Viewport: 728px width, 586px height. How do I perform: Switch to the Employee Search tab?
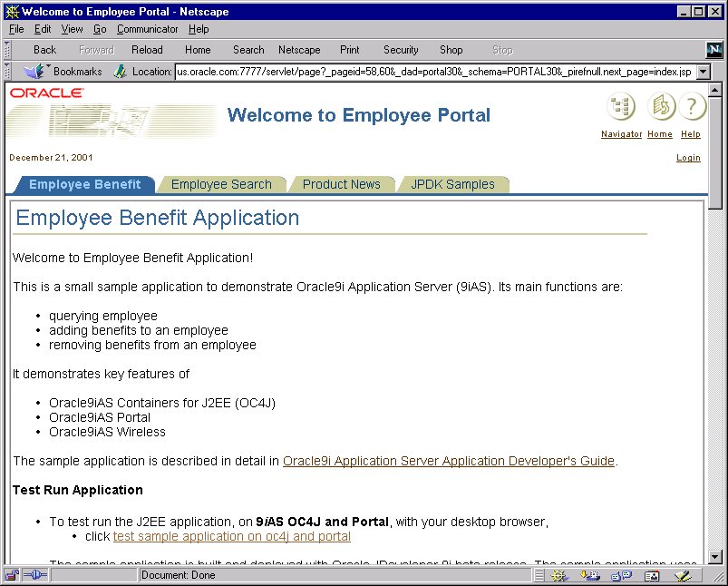tap(221, 184)
